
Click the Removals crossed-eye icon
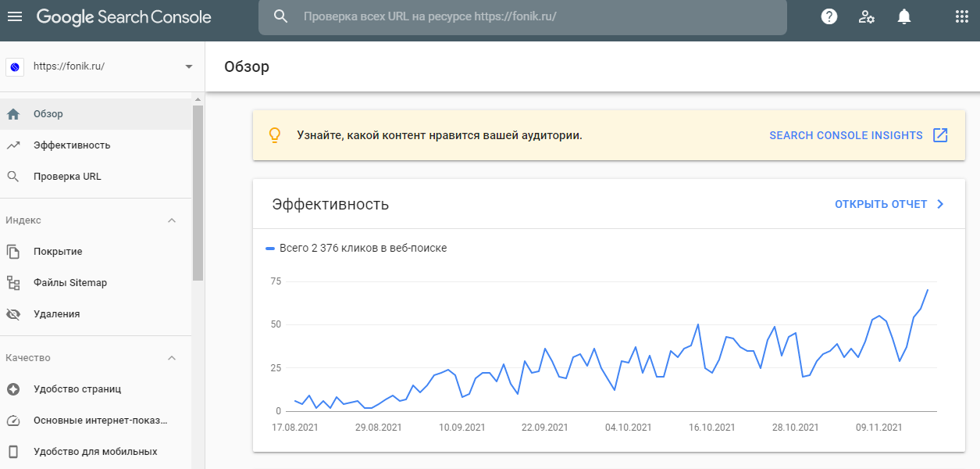point(13,314)
